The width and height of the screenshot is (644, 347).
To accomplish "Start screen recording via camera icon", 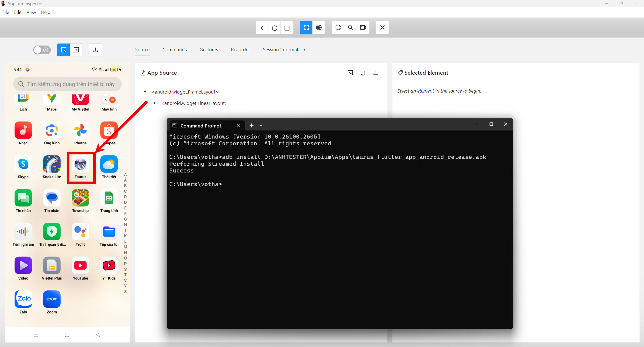I will point(363,28).
